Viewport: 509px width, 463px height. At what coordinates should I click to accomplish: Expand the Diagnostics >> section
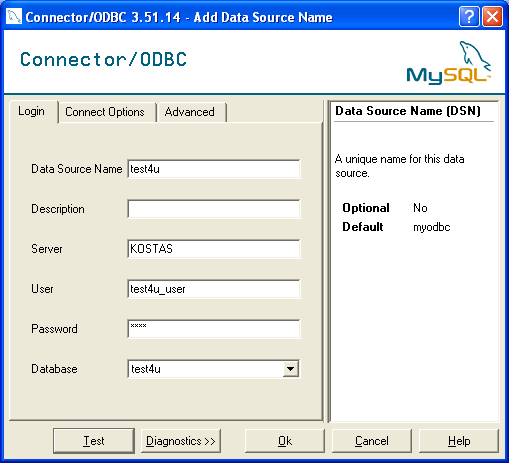tap(181, 441)
